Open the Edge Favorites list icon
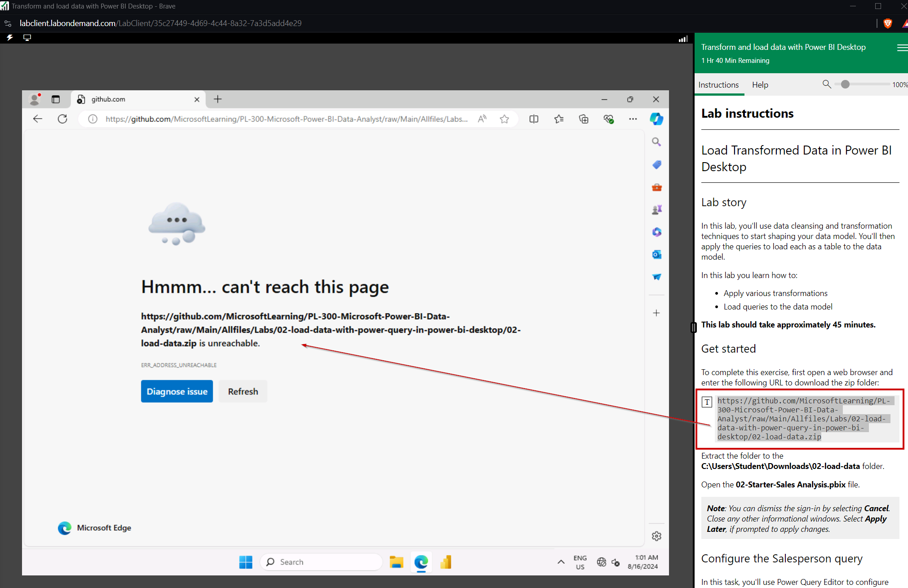Viewport: 908px width, 588px height. [x=559, y=119]
